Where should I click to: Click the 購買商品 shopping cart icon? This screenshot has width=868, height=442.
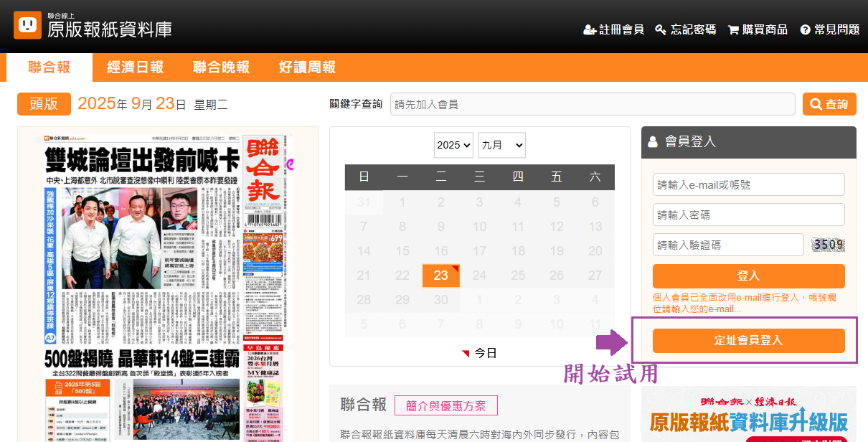pyautogui.click(x=733, y=30)
